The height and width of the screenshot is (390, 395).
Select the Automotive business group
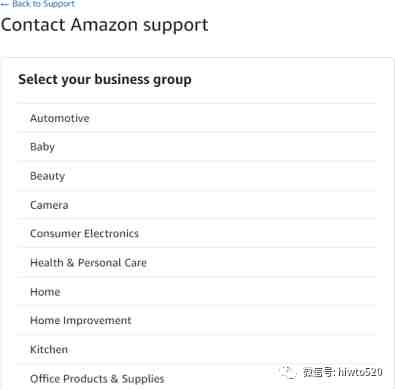(196, 118)
